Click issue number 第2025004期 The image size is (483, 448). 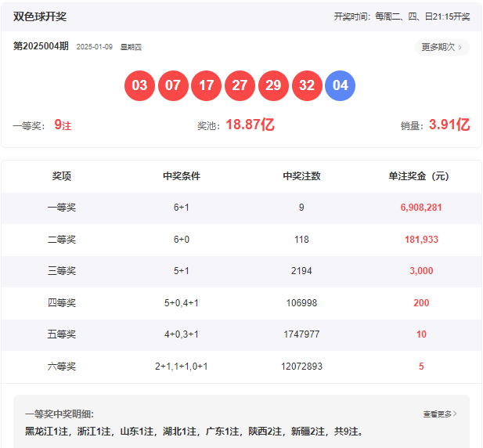(x=41, y=46)
